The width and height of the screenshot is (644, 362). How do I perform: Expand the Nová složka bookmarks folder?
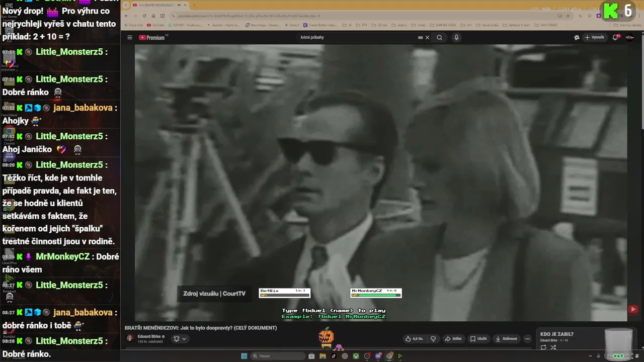(487, 25)
